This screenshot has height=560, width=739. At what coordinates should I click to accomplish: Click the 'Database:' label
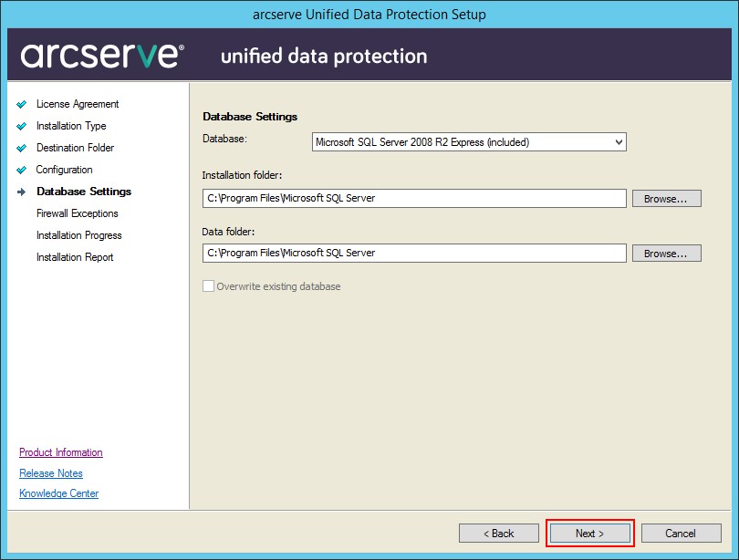(x=224, y=139)
